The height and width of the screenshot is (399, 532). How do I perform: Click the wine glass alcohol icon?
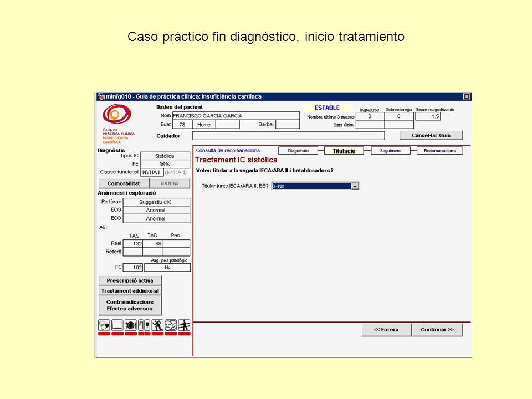pyautogui.click(x=147, y=325)
